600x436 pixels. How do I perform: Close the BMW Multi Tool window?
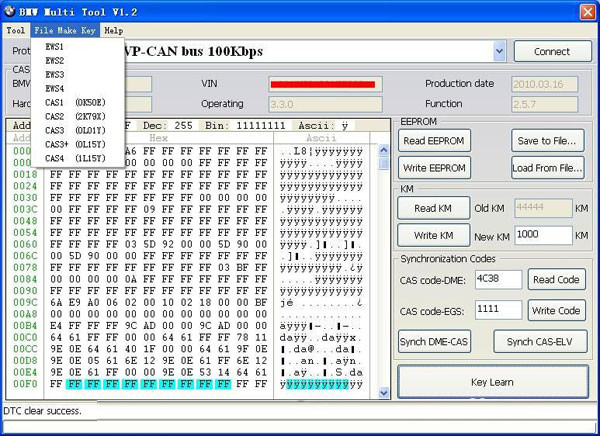[x=587, y=12]
